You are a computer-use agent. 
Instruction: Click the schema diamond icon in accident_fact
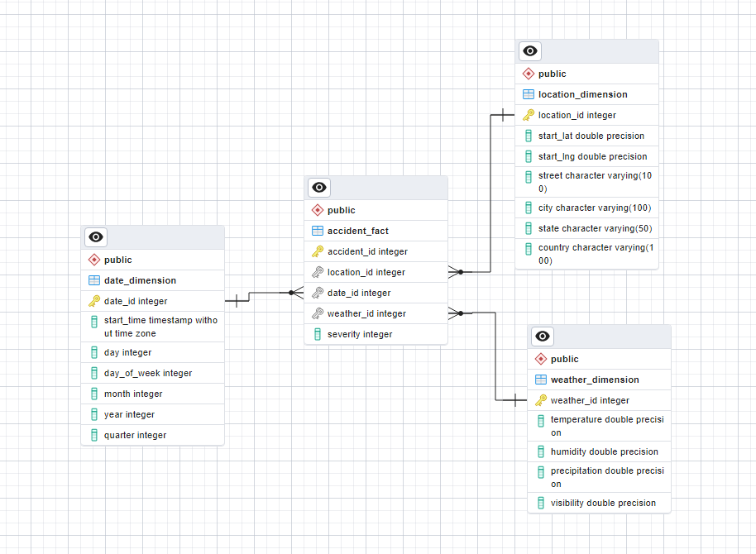pos(318,210)
